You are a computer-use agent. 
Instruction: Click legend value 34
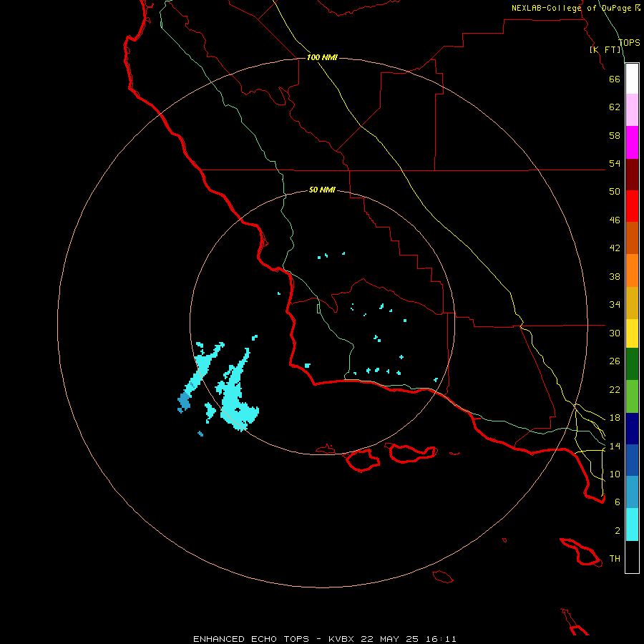pos(615,305)
